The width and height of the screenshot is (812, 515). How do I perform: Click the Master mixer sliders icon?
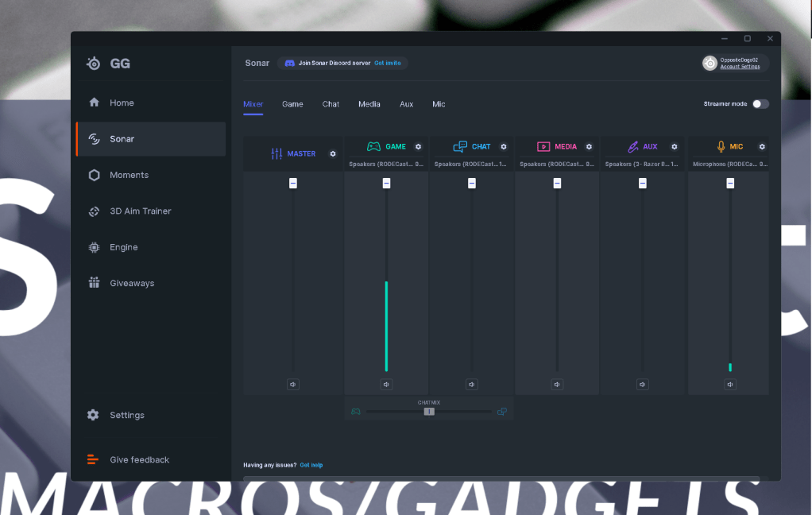[276, 154]
